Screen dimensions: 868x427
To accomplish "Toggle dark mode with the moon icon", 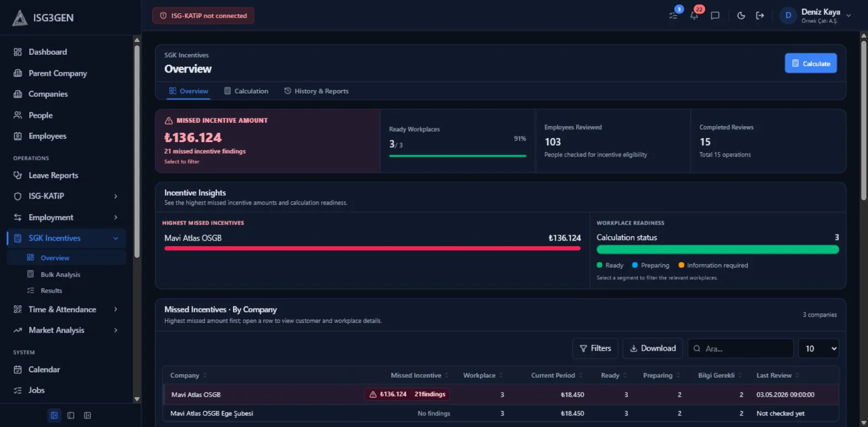I will 741,15.
